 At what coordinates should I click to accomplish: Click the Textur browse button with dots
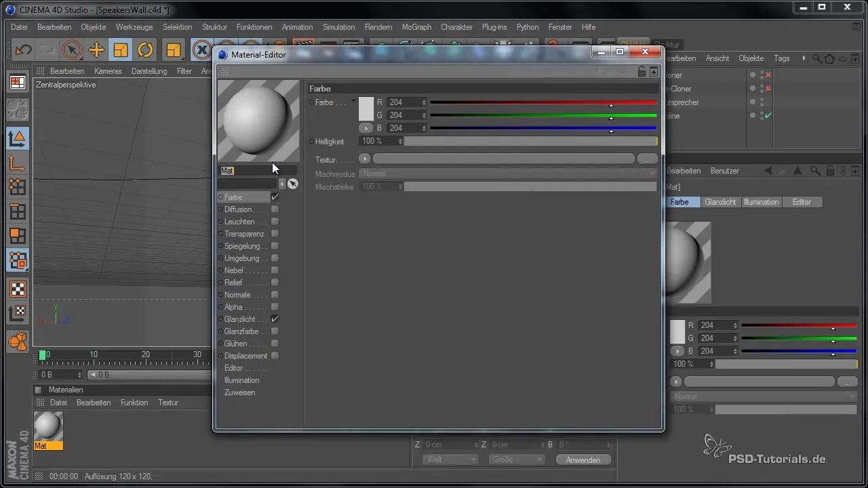click(x=647, y=159)
